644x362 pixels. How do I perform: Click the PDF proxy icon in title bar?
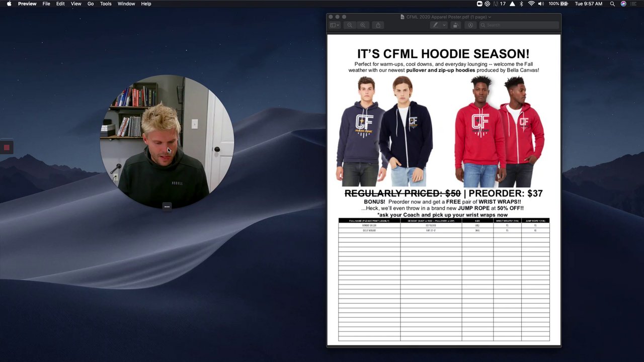coord(403,17)
